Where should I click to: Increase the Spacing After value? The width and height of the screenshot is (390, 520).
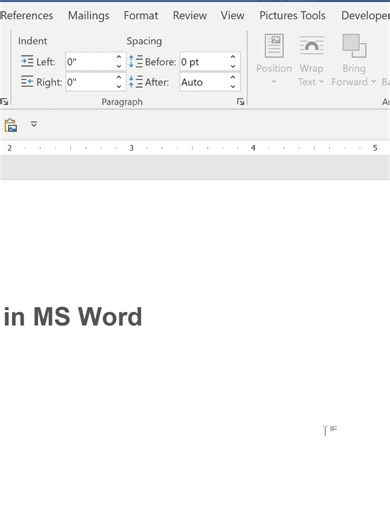click(x=233, y=77)
